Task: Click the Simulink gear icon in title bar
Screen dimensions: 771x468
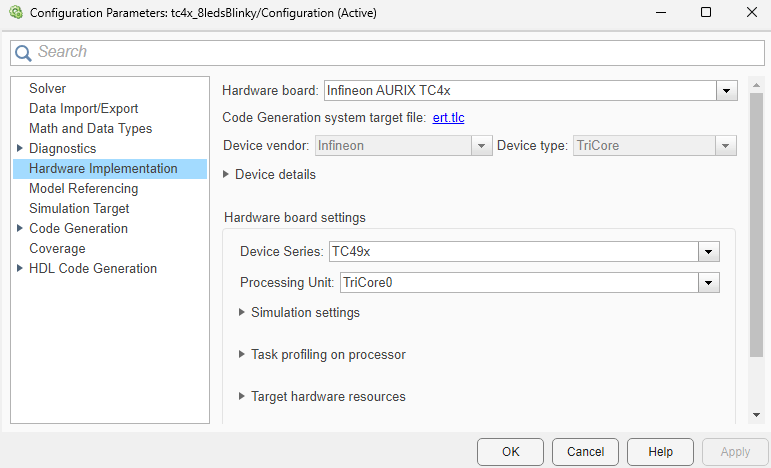Action: 14,13
